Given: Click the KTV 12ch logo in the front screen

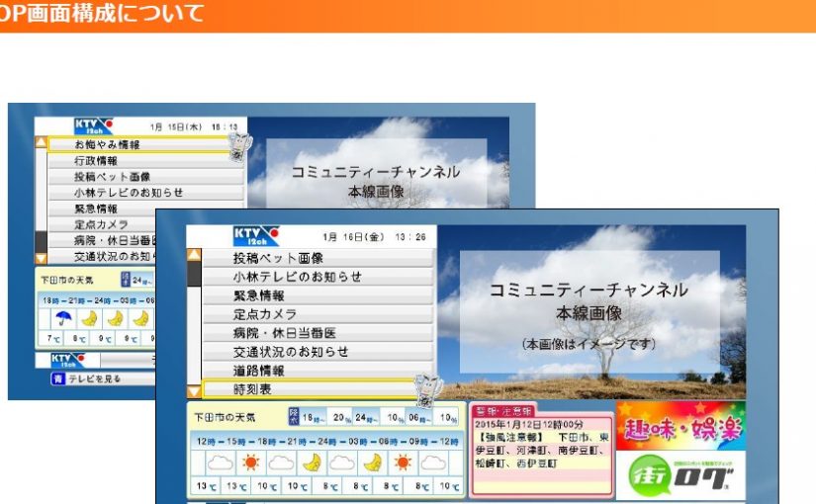Looking at the screenshot, I should pyautogui.click(x=255, y=236).
